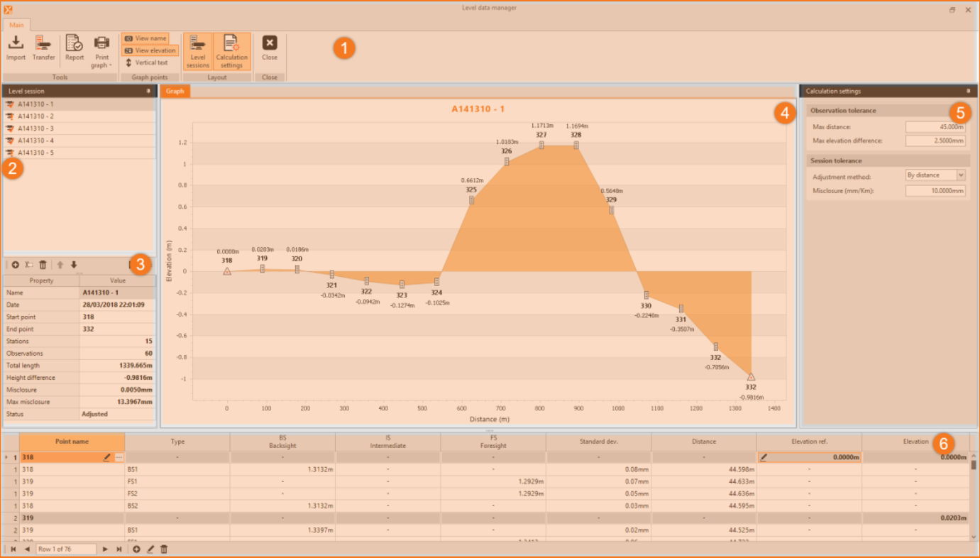Click the Import tool icon
The width and height of the screenshot is (980, 558).
coord(16,48)
